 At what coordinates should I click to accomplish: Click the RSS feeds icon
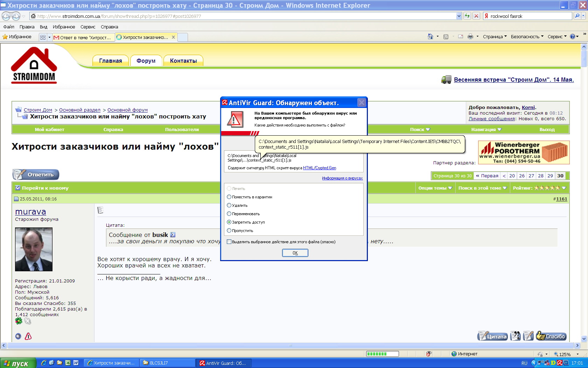pyautogui.click(x=446, y=36)
